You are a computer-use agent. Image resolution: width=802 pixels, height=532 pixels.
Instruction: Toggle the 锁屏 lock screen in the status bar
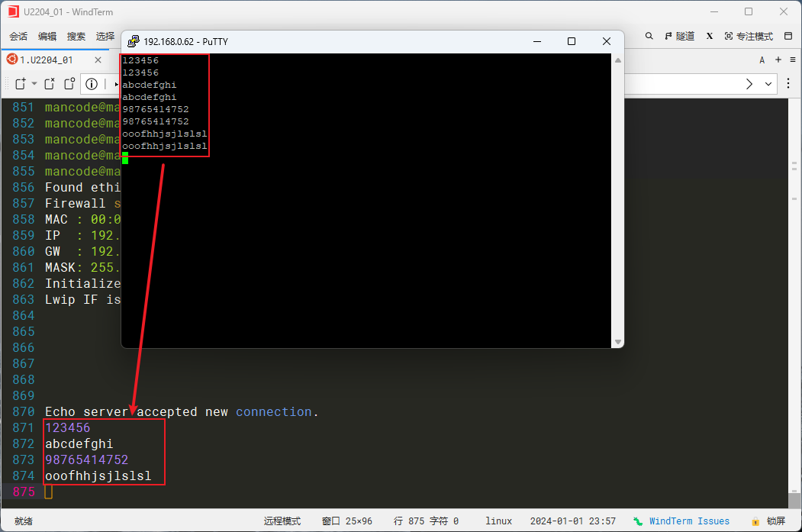[x=768, y=521]
